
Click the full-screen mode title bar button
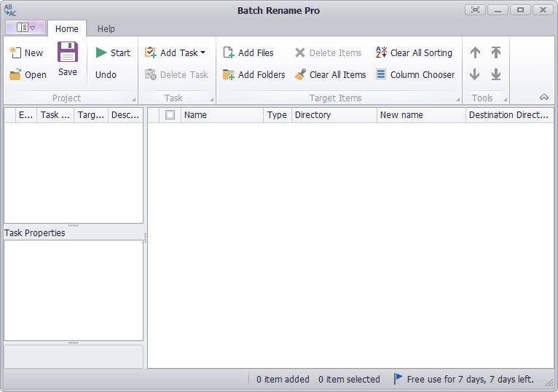click(475, 9)
